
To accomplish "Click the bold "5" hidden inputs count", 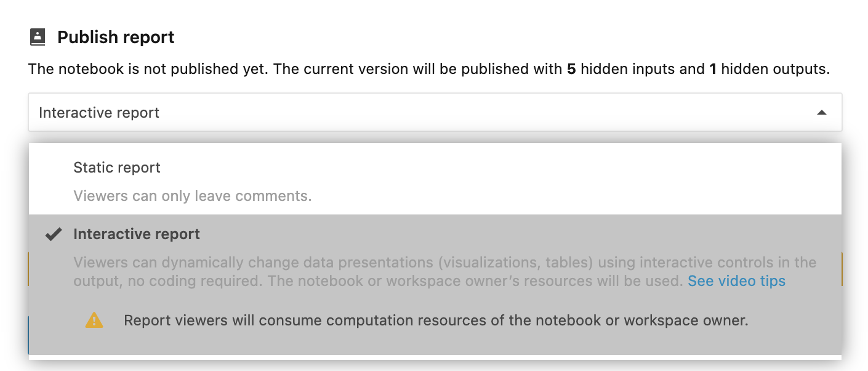I will pos(571,69).
